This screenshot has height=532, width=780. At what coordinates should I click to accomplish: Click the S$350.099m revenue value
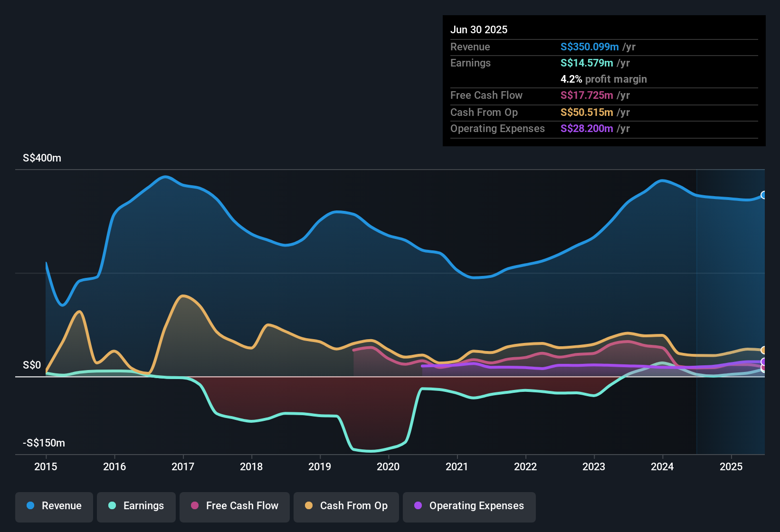[589, 47]
